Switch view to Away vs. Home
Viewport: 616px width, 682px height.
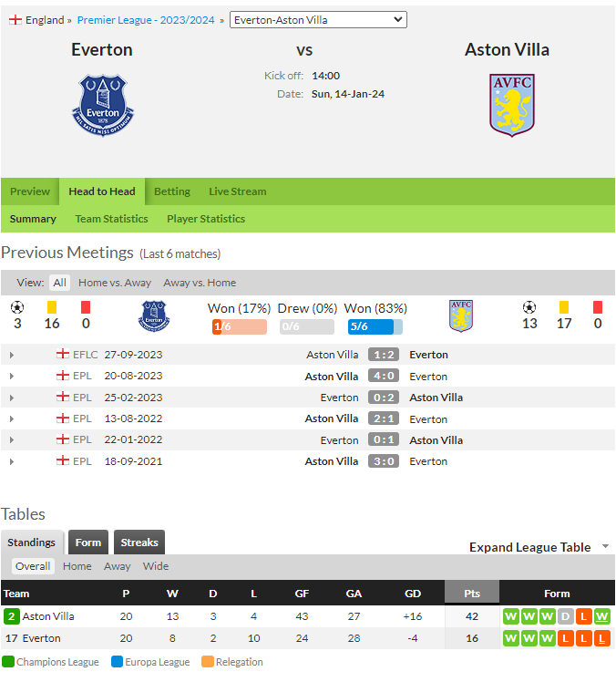point(200,283)
